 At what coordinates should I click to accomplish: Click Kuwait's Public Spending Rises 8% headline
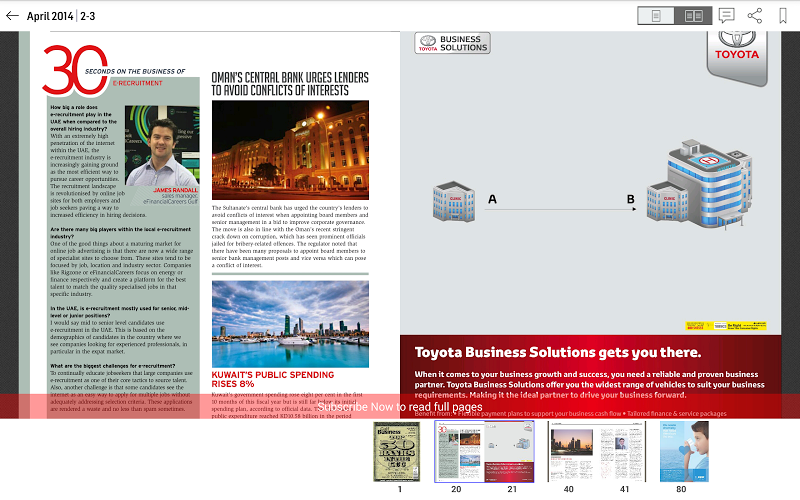click(273, 379)
